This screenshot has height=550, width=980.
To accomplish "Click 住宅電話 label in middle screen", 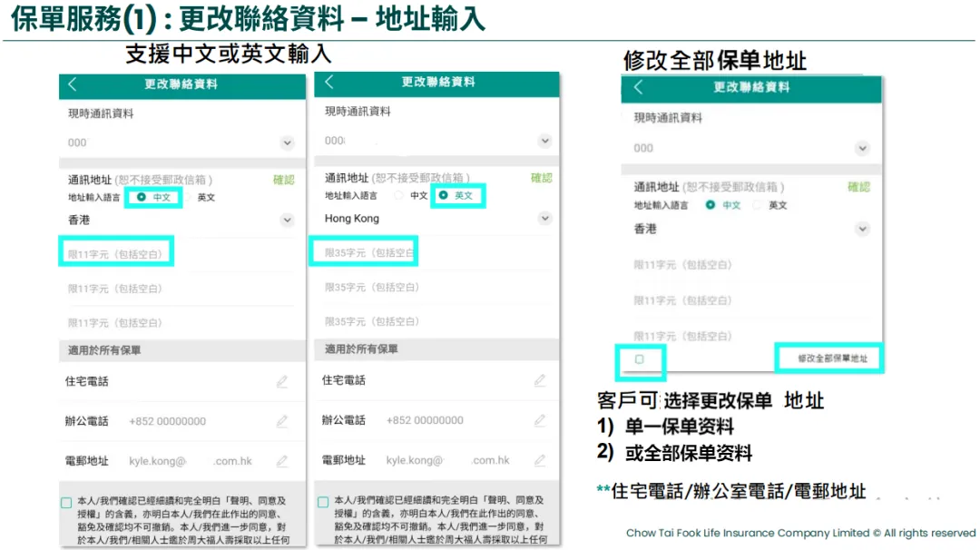I will (x=344, y=380).
